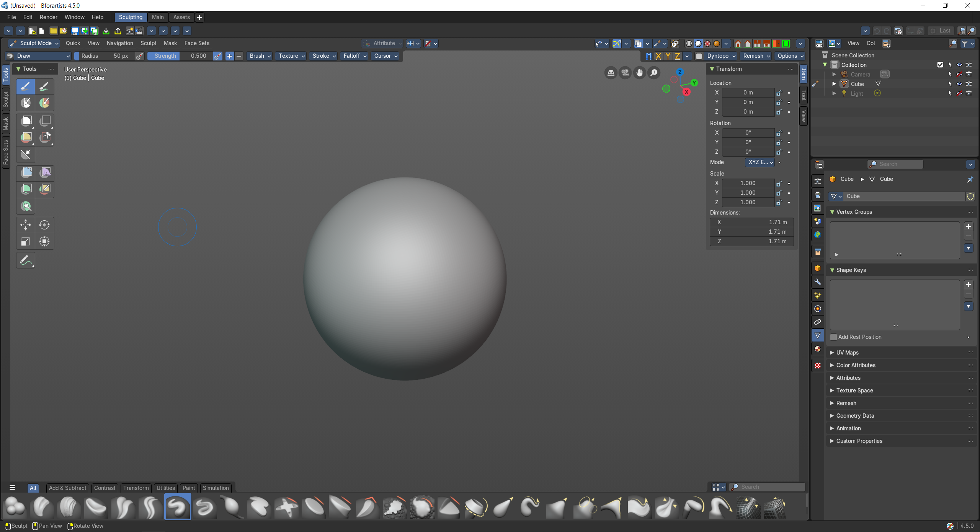980x532 pixels.
Task: Expand the Camera tree item
Action: 834,74
